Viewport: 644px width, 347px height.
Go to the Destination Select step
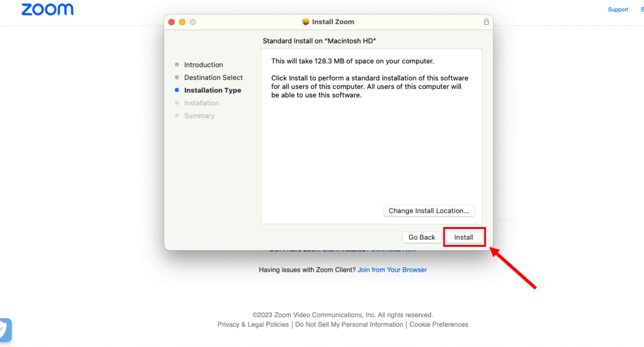tap(213, 77)
